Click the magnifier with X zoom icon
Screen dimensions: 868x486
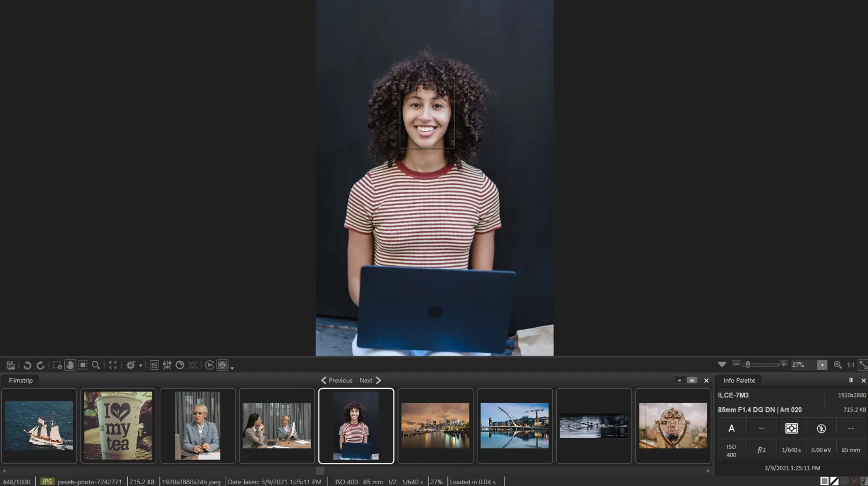tap(837, 365)
